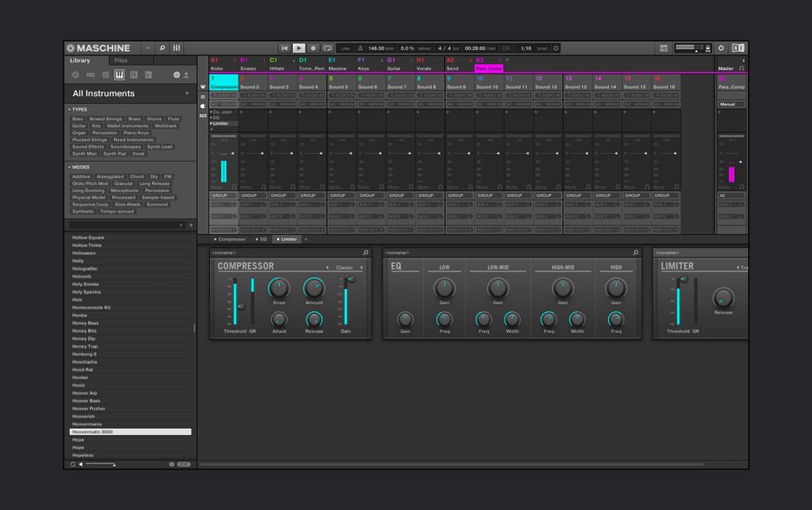Screen dimensions: 812x510
Task: Start playback with the Play button
Action: pyautogui.click(x=299, y=48)
